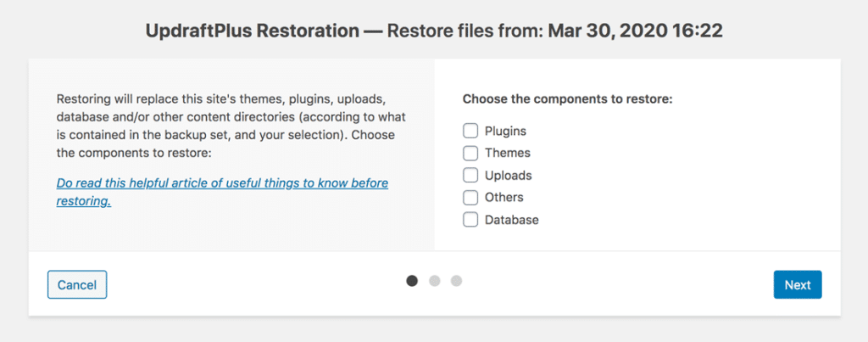The height and width of the screenshot is (342, 868).
Task: Click the 'Restoring will replace this site's themes' paragraph
Action: point(232,126)
